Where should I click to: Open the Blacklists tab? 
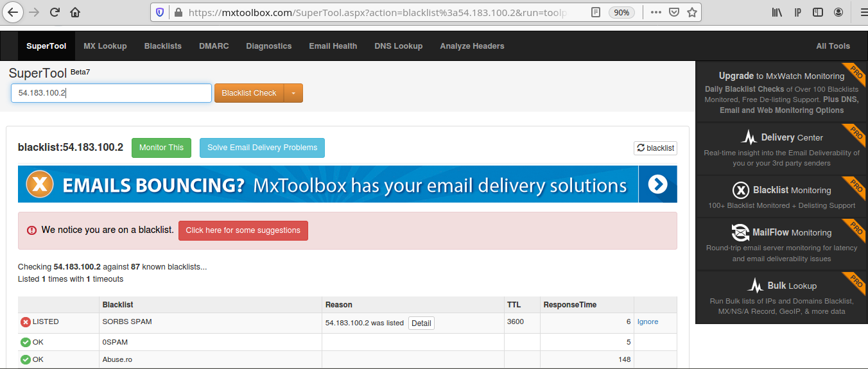(x=163, y=46)
